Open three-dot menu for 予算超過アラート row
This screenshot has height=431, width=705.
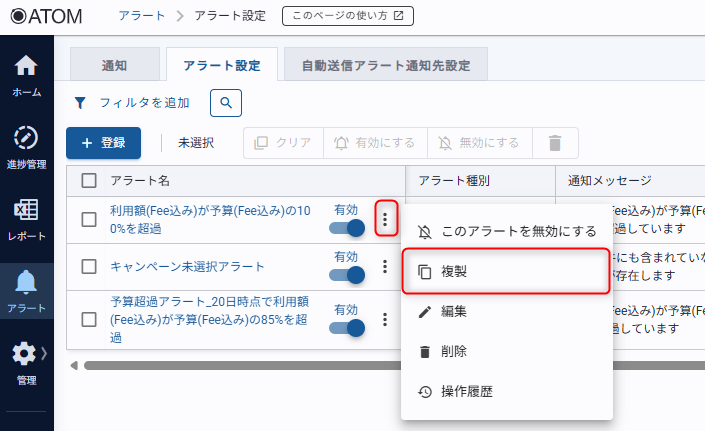coord(384,320)
